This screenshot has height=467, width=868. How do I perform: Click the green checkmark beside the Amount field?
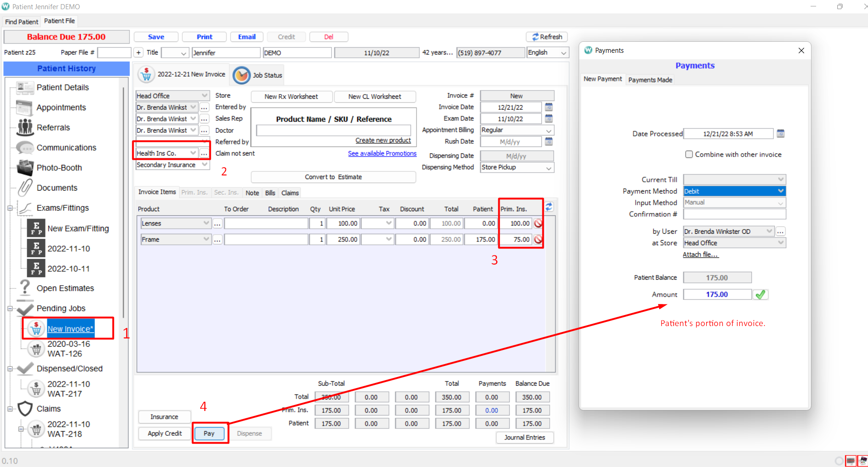[x=761, y=294]
